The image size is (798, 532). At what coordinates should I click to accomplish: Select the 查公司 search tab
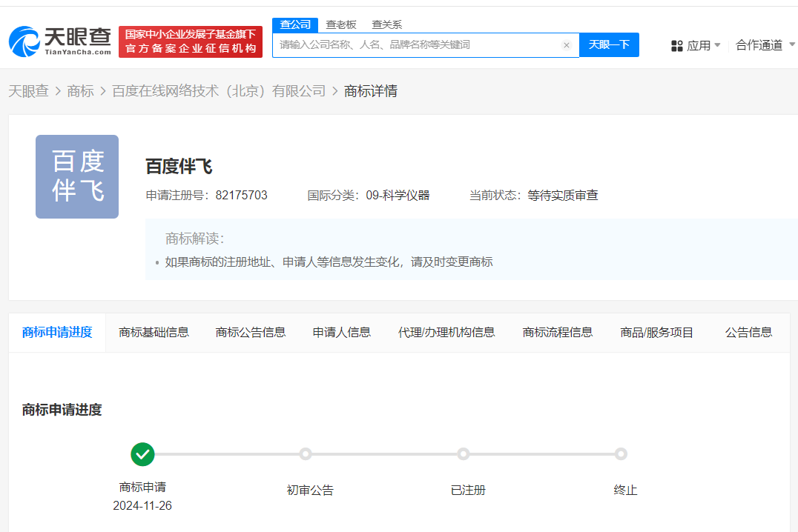(x=295, y=24)
